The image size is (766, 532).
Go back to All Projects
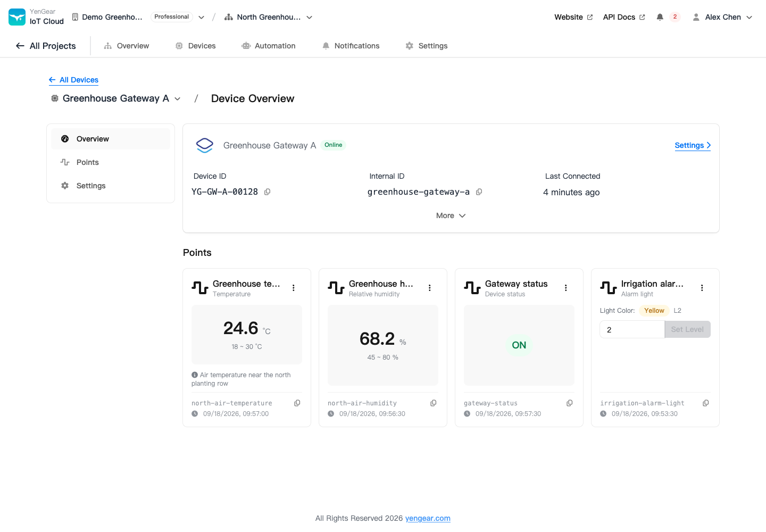tap(46, 46)
